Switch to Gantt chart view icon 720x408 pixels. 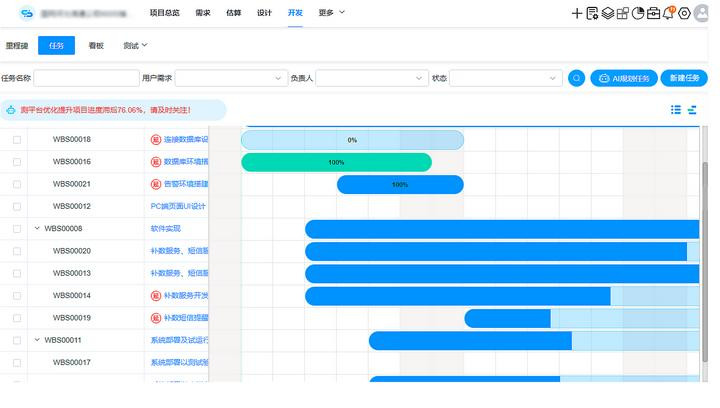[692, 110]
